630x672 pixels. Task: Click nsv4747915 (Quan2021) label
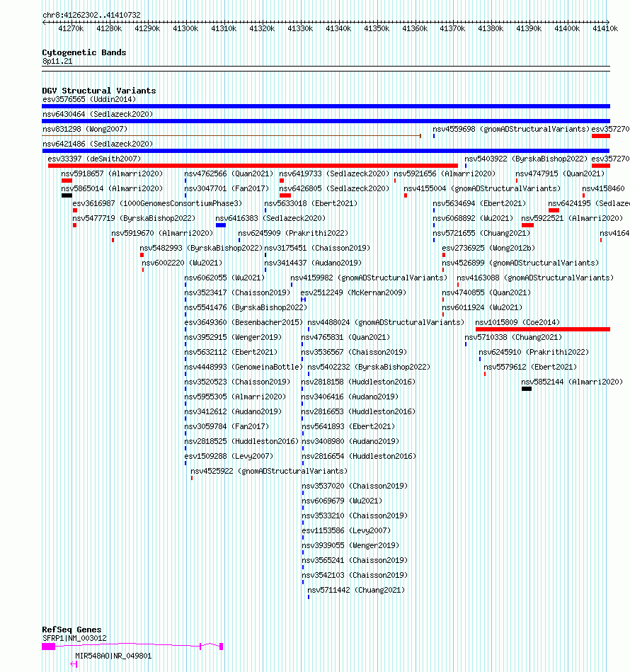point(560,173)
